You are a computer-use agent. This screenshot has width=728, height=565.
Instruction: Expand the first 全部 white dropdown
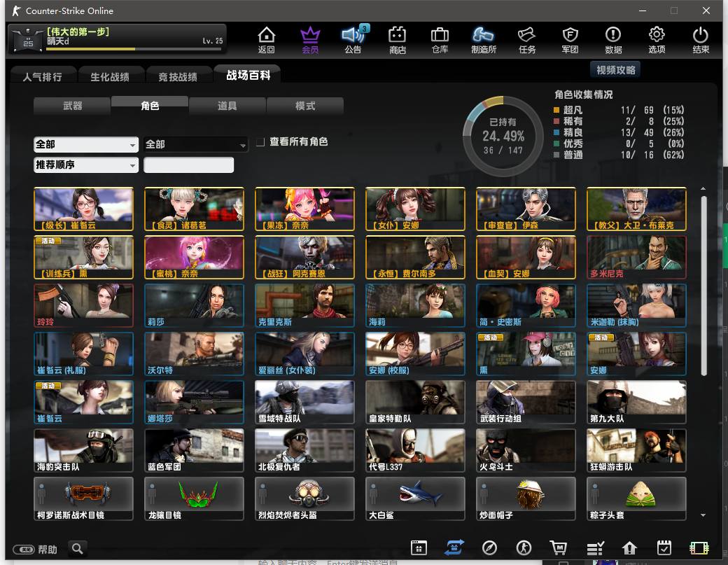pyautogui.click(x=86, y=144)
